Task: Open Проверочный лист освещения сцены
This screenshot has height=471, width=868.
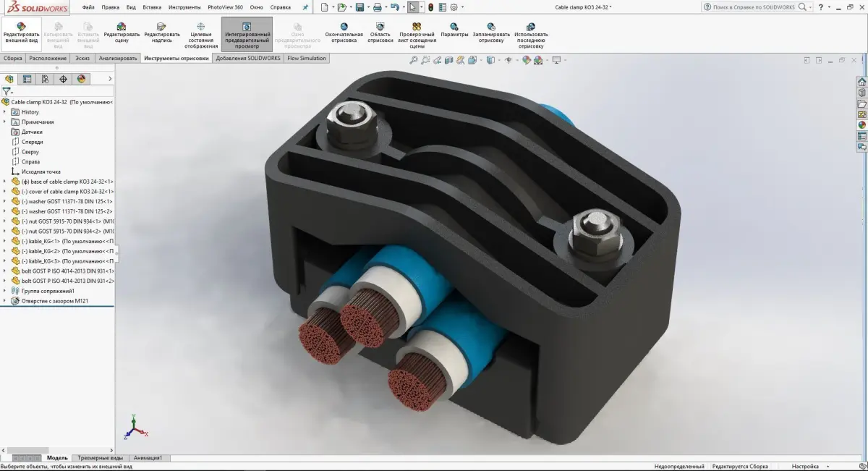Action: click(417, 35)
